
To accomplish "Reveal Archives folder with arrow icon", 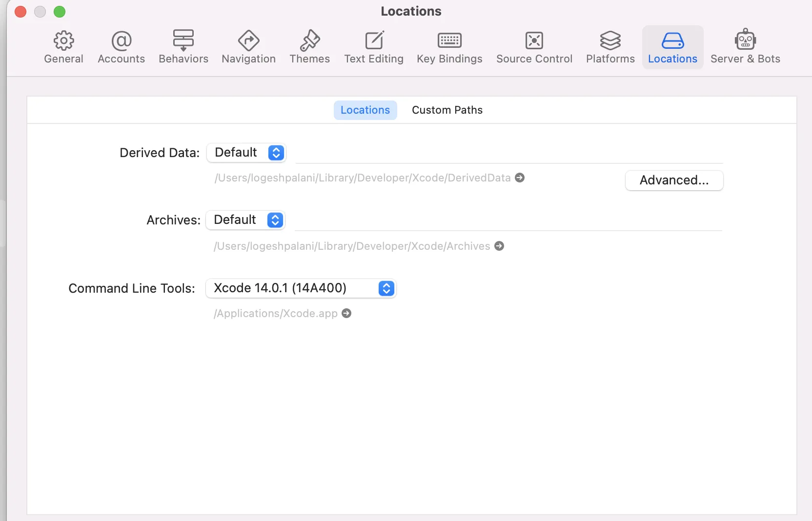I will (499, 246).
